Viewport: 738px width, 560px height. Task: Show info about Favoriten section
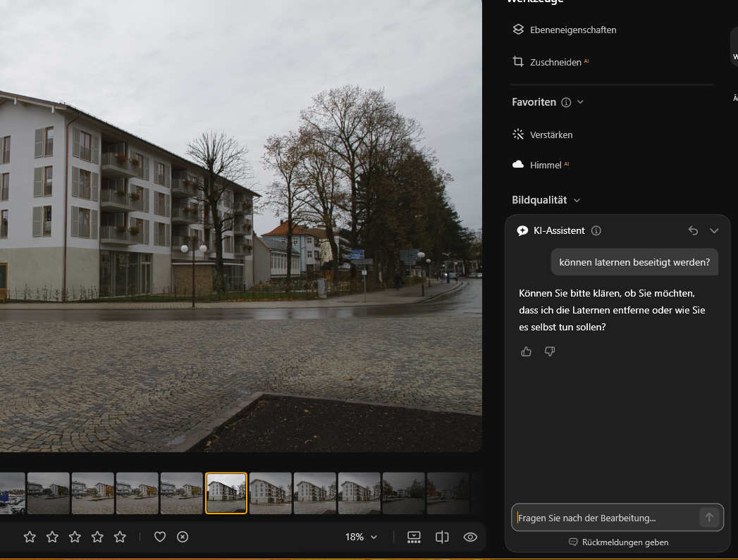click(566, 102)
